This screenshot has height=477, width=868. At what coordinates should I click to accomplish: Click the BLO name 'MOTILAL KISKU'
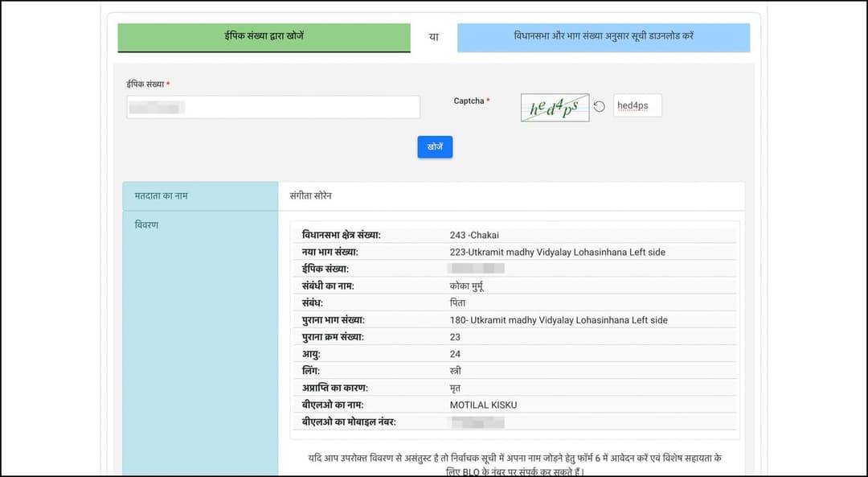(x=483, y=405)
